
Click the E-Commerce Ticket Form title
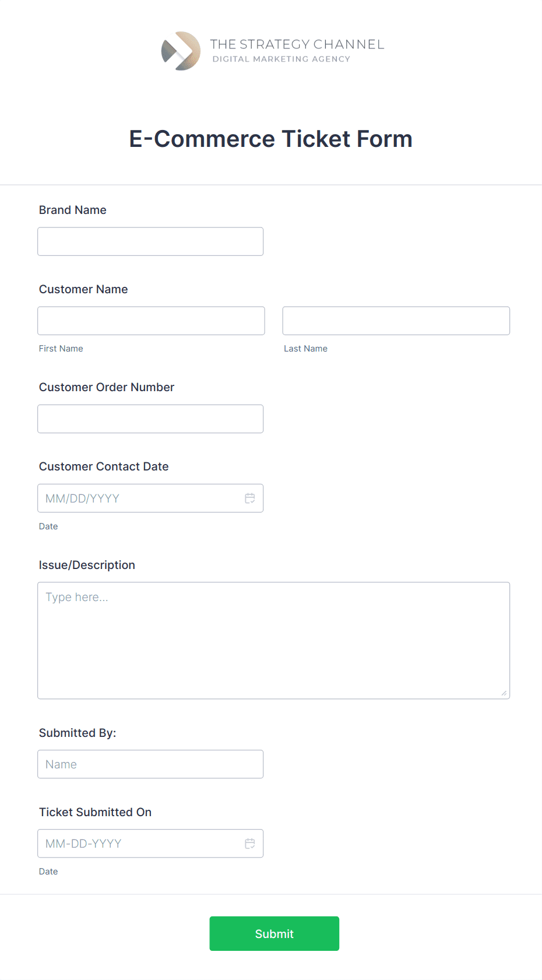270,138
